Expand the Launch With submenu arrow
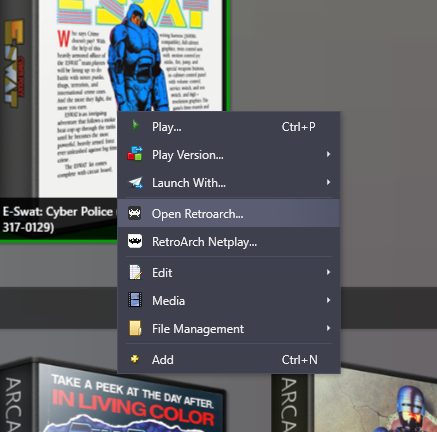The height and width of the screenshot is (432, 437). pos(328,182)
